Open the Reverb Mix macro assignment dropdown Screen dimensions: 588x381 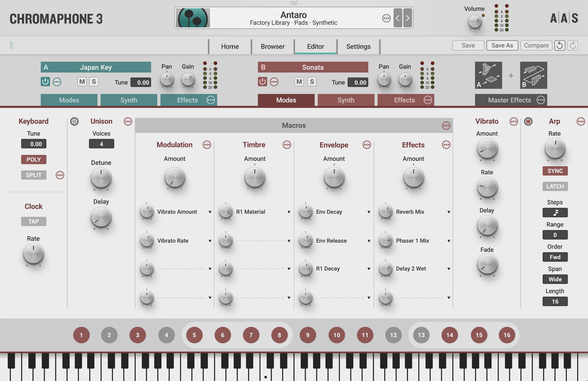click(x=449, y=212)
